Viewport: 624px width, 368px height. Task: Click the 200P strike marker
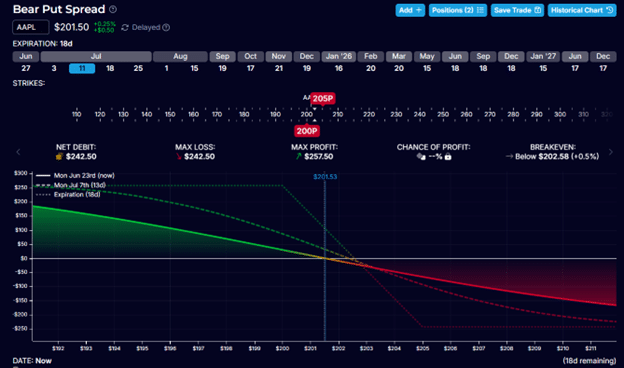point(306,131)
